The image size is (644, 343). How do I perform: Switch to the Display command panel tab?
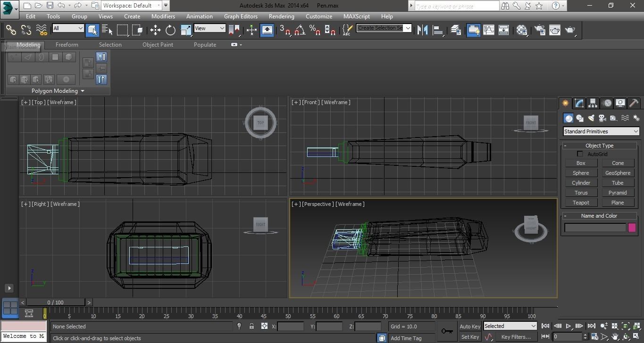click(x=620, y=103)
